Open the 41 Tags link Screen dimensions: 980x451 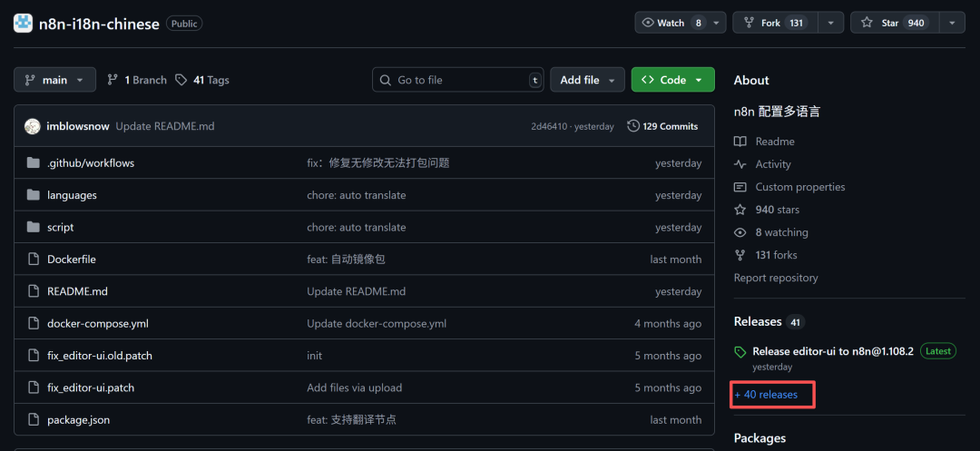202,80
